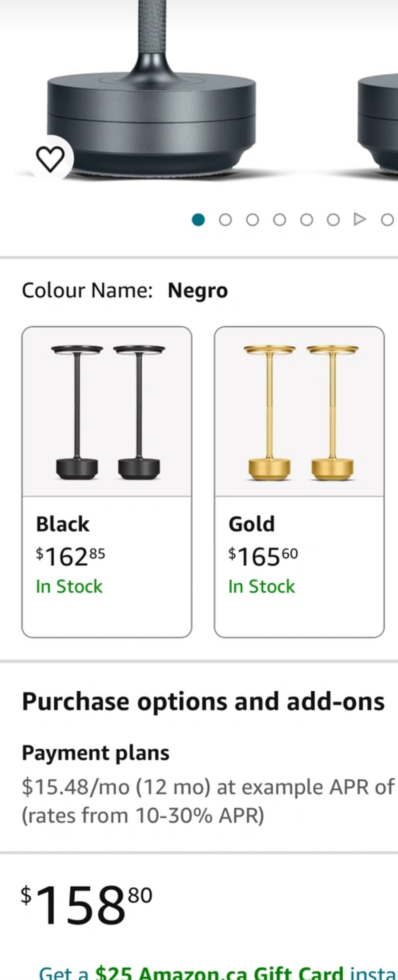This screenshot has width=398, height=980.
Task: Show the third carousel image dot
Action: pyautogui.click(x=252, y=219)
